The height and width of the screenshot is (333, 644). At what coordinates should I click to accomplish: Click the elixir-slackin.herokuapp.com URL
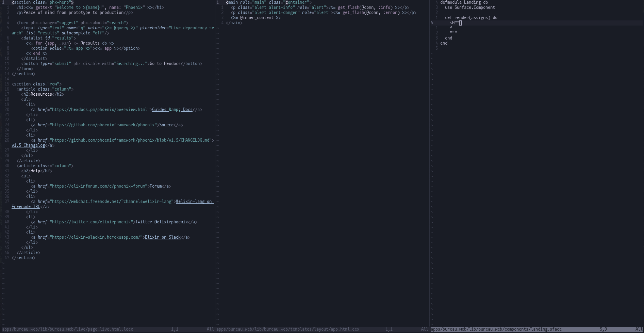pos(96,237)
